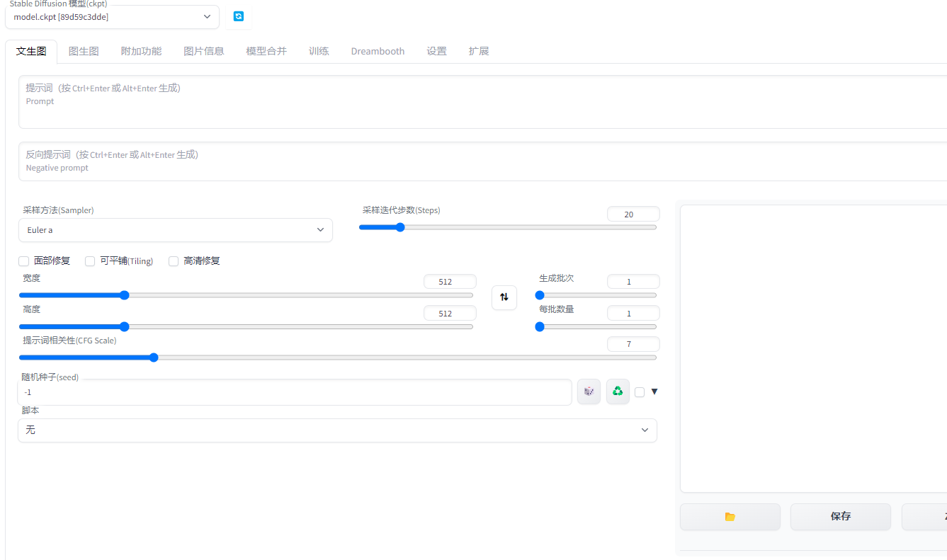Screen dimensions: 947x560
Task: Open output folder with folder icon
Action: (730, 517)
